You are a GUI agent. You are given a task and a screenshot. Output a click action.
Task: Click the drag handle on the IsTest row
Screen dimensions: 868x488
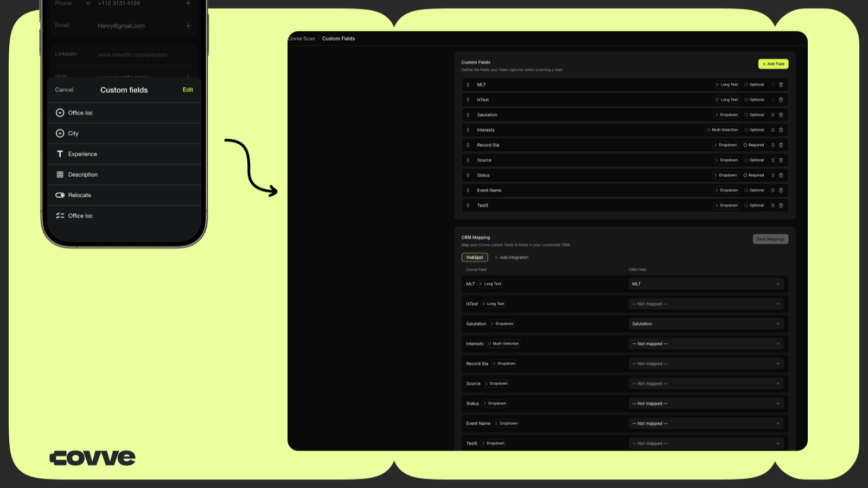pyautogui.click(x=468, y=100)
